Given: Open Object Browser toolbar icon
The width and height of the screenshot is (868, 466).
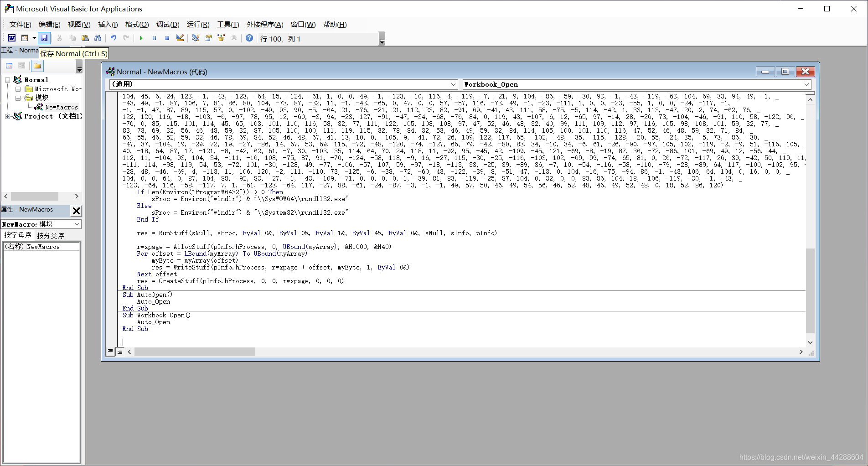Looking at the screenshot, I should tap(221, 38).
